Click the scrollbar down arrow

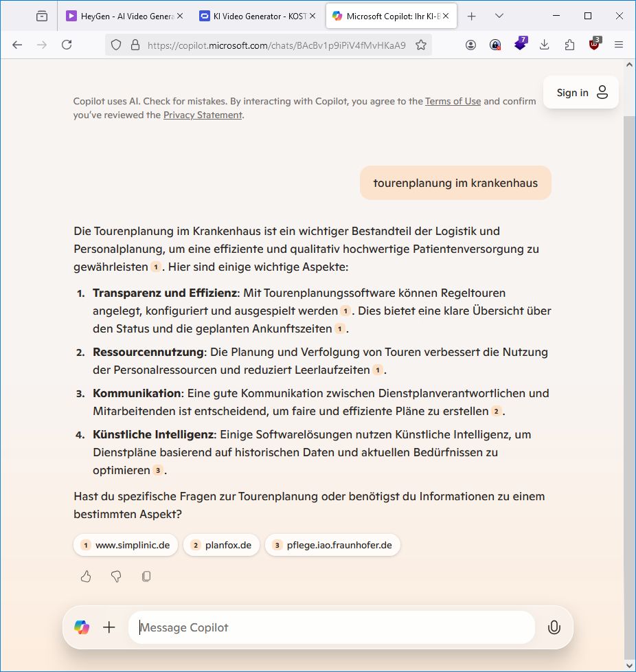coord(629,666)
